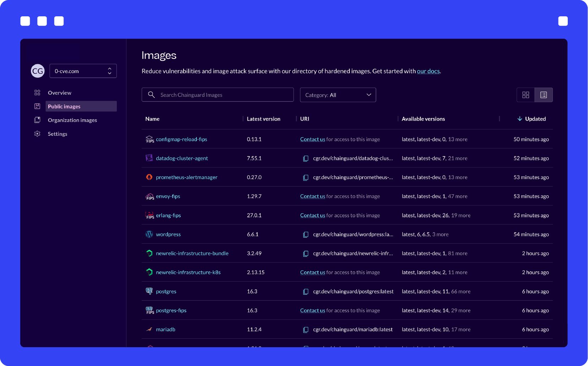Viewport: 588px width, 366px height.
Task: Click '47 more' versions for envoy-fips
Action: [458, 196]
